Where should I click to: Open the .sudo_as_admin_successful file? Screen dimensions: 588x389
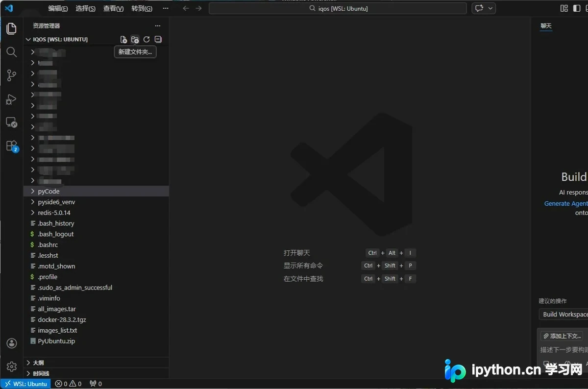point(96,288)
